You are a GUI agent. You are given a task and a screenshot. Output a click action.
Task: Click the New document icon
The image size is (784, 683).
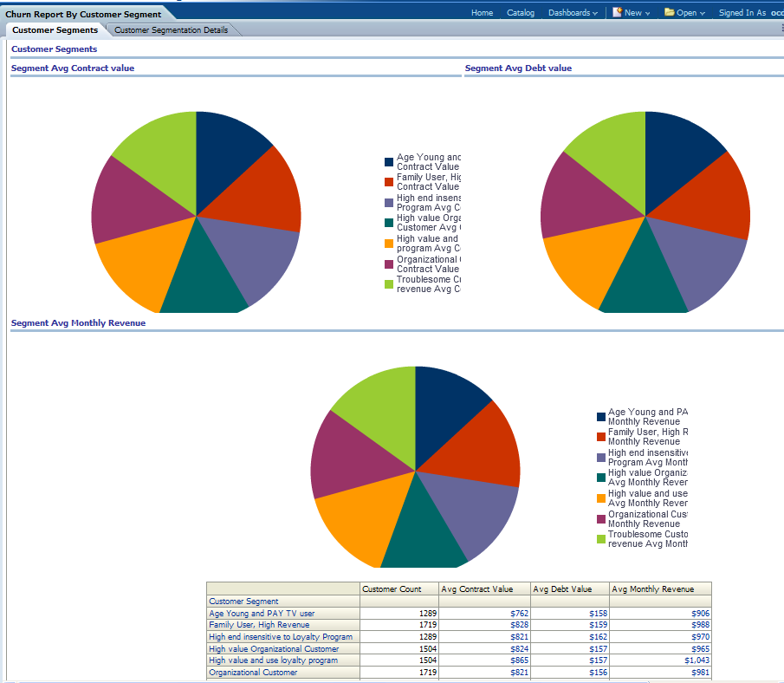click(617, 12)
